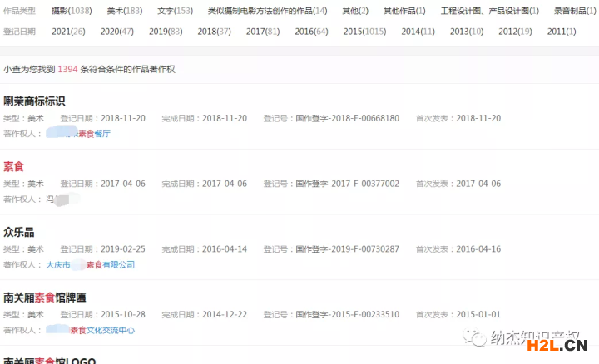The image size is (599, 364).
Task: Filter registration date by 2011(1)
Action: tap(562, 32)
